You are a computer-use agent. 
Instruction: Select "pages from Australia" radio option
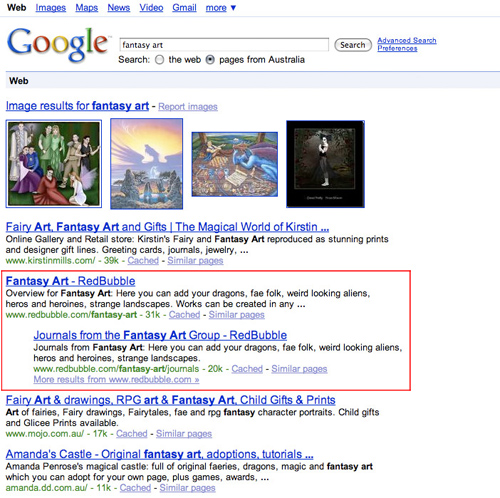click(210, 60)
